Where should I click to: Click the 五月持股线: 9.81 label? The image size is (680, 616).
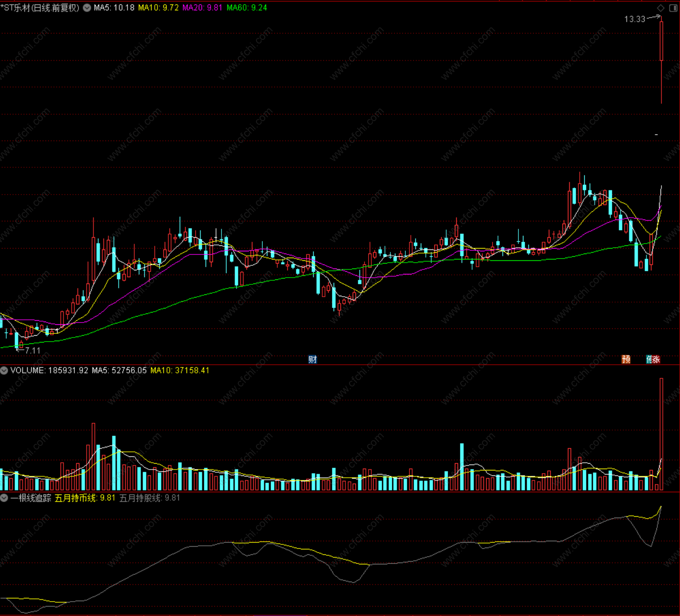pos(149,498)
